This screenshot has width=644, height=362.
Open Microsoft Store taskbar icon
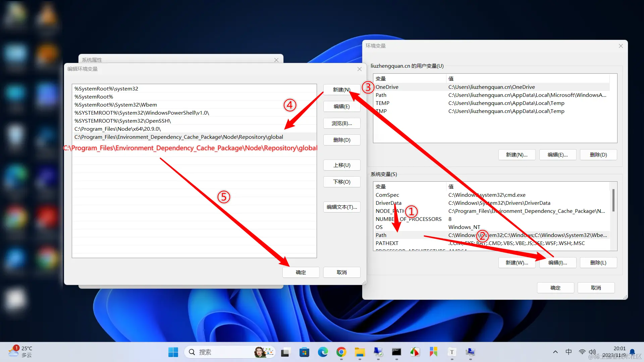click(304, 352)
